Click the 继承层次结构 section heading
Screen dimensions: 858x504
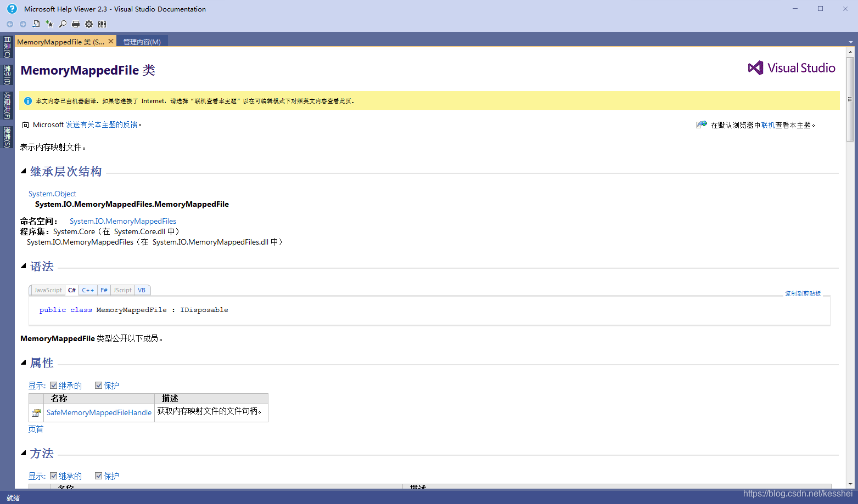66,172
